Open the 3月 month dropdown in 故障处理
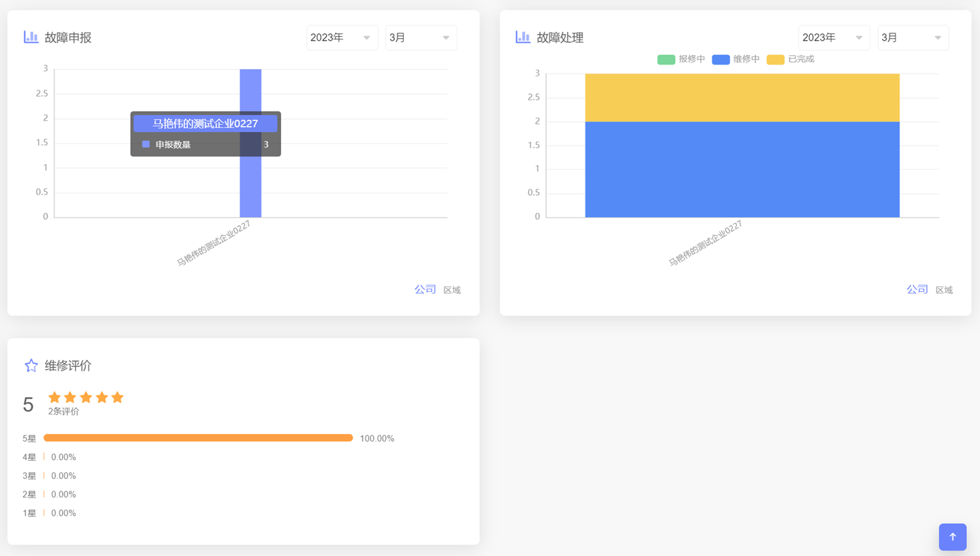 [x=913, y=37]
